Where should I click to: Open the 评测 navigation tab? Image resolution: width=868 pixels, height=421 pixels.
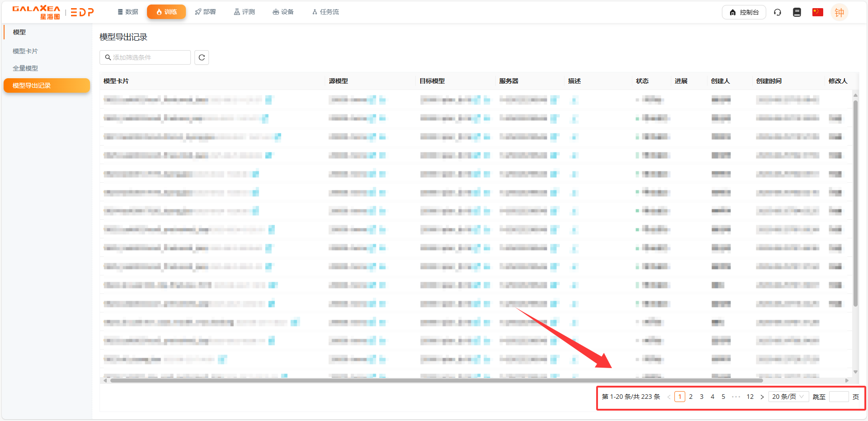244,12
